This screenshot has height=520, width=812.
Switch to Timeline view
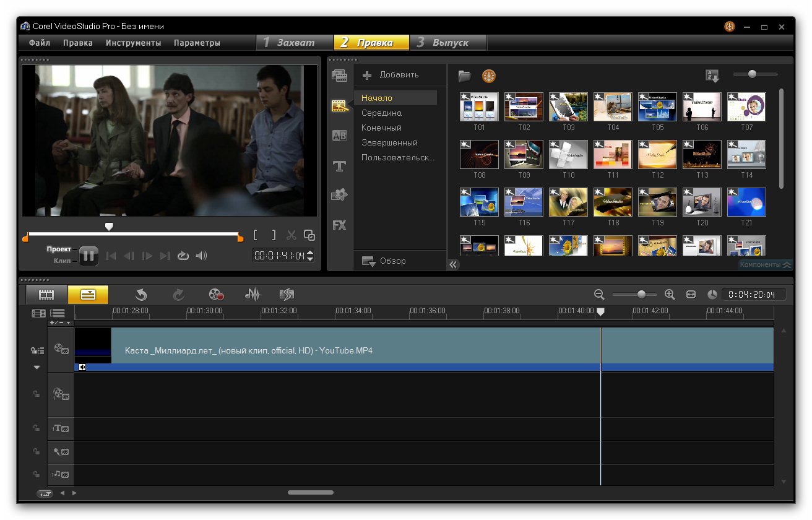click(x=88, y=295)
